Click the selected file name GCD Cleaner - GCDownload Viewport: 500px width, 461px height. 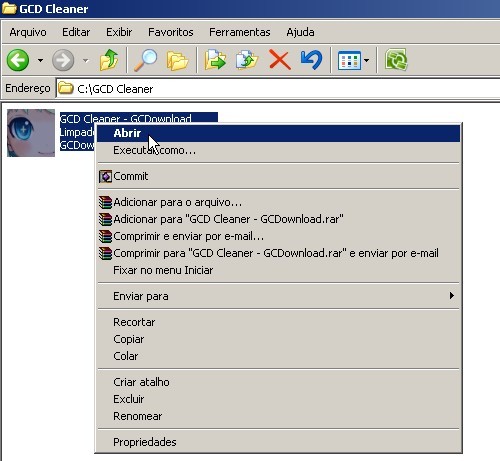point(126,118)
